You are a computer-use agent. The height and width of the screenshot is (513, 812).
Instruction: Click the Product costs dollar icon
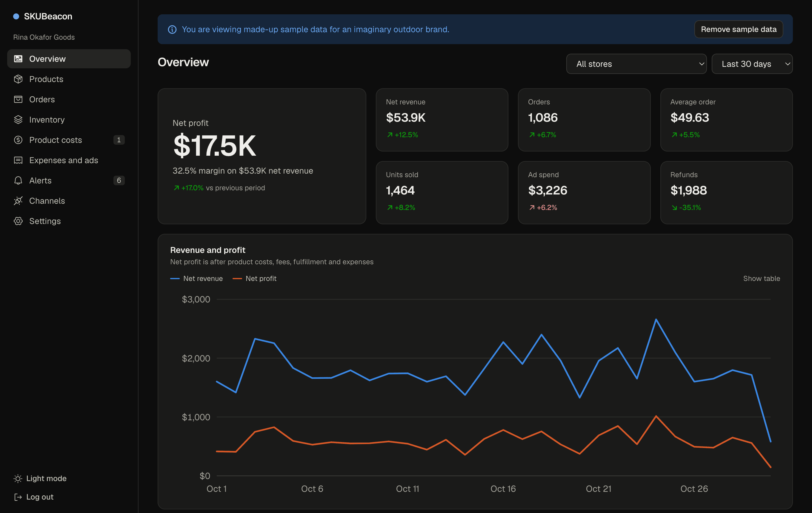point(18,140)
